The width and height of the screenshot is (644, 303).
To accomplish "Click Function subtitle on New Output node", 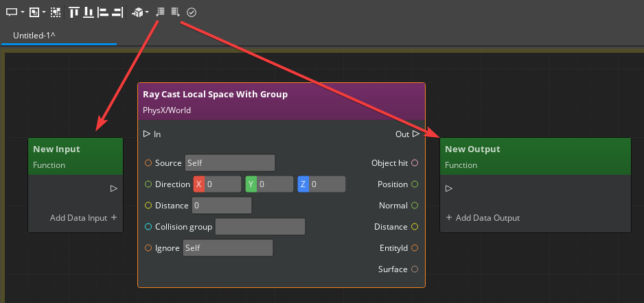I will pos(461,165).
